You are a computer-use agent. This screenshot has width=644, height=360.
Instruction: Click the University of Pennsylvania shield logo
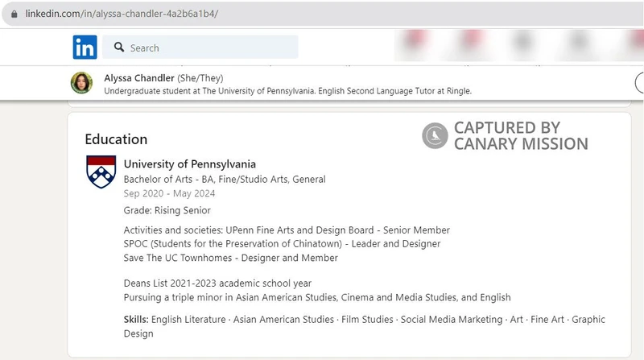tap(101, 172)
